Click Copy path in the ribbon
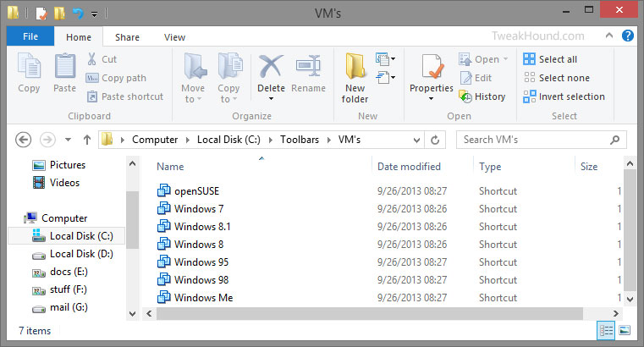Screen dimensions: 644x347 point(116,78)
